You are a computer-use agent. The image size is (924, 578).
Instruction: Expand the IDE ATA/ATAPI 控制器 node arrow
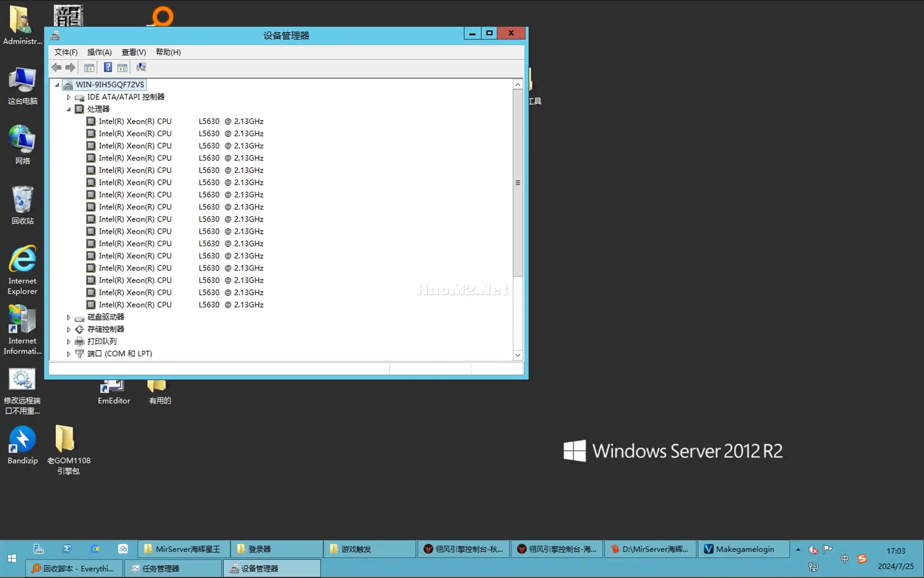[x=69, y=97]
